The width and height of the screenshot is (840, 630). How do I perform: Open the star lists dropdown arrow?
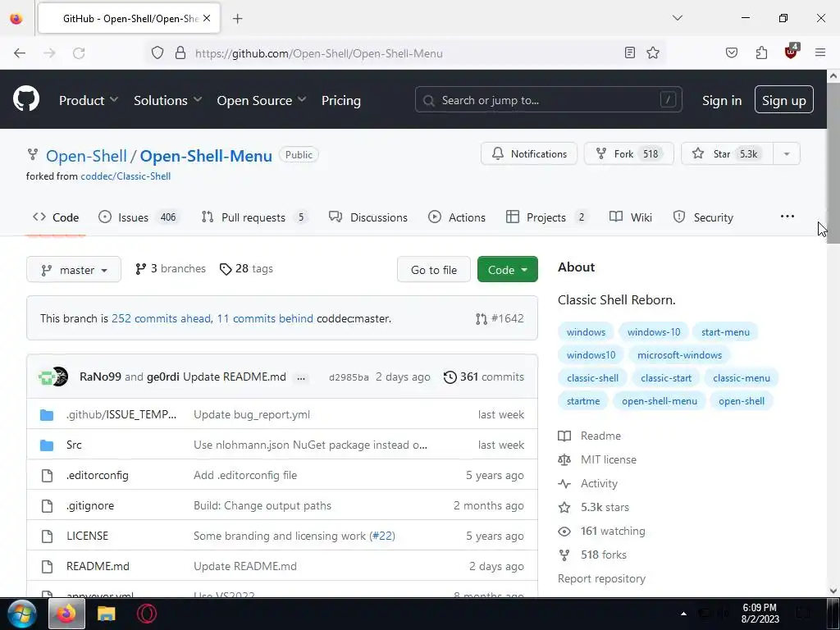pyautogui.click(x=787, y=153)
